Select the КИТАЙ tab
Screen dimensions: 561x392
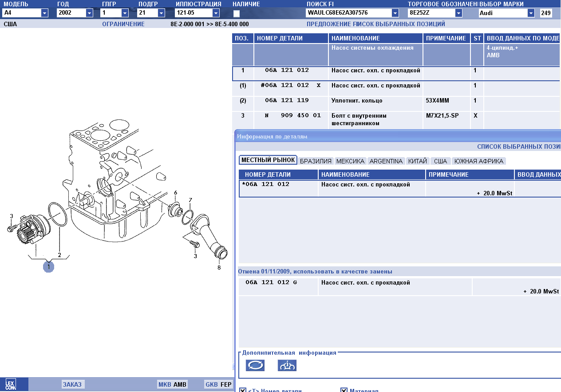click(x=417, y=161)
